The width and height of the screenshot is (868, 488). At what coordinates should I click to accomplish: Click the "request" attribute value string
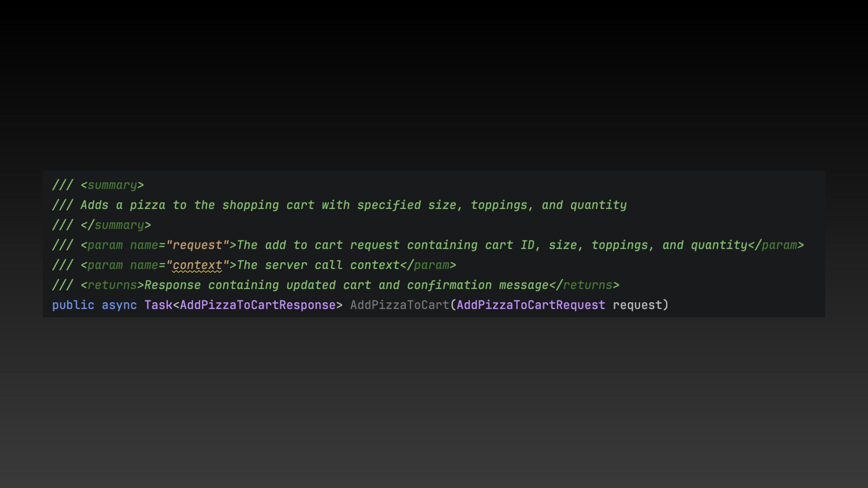[198, 245]
